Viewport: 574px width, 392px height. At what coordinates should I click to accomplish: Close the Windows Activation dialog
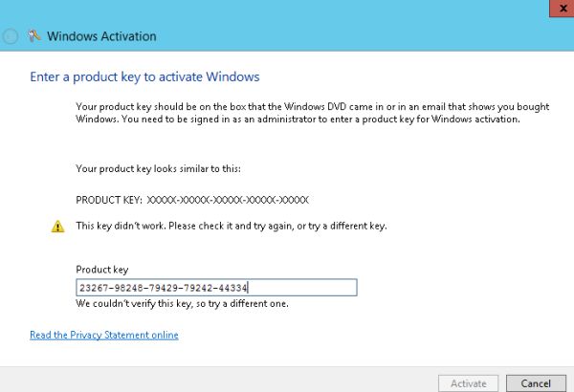pyautogui.click(x=563, y=8)
